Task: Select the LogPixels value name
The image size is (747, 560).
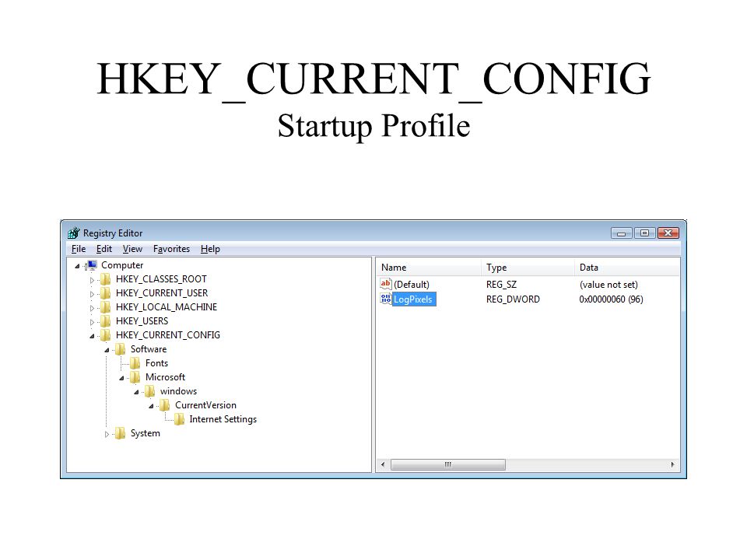Action: click(x=413, y=299)
